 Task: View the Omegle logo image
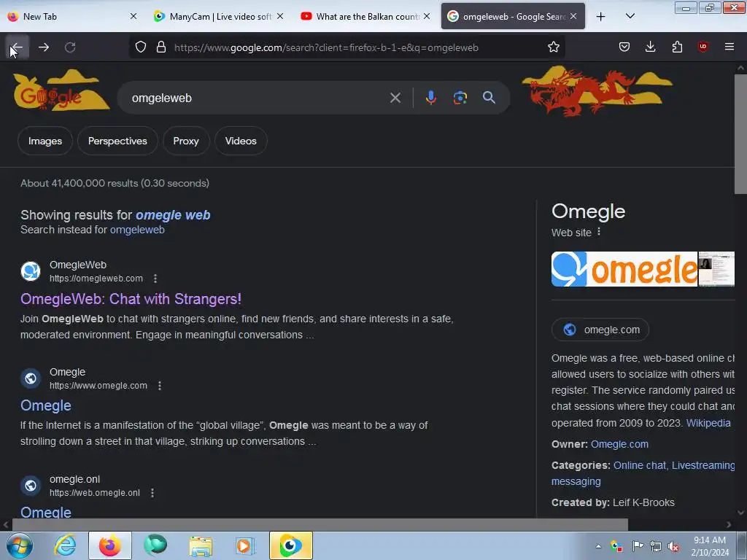tap(624, 269)
